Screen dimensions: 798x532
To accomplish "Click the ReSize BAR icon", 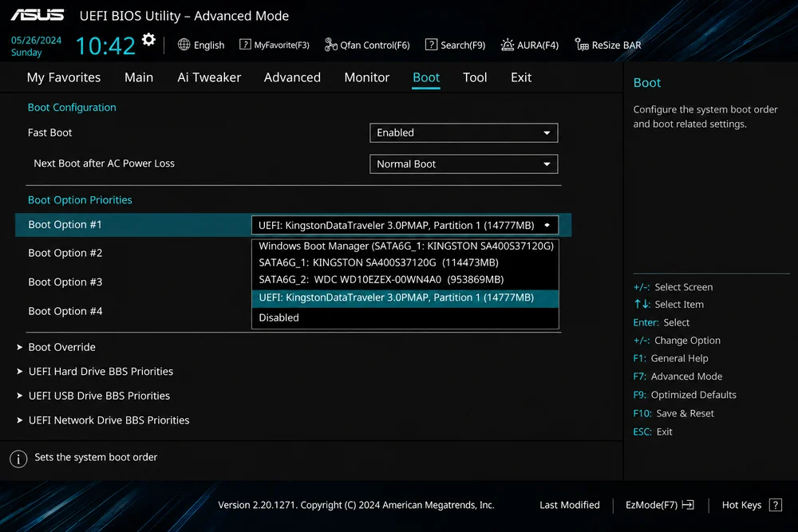I will click(582, 45).
